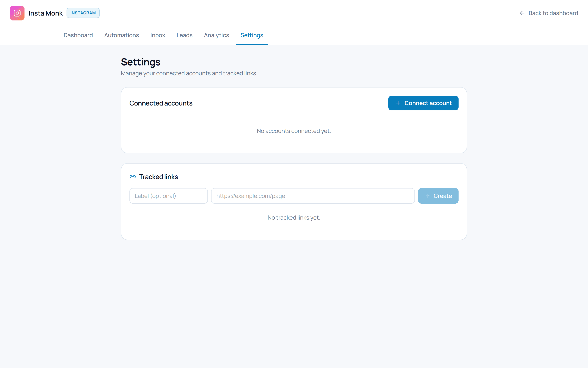Click the Create tracked link button
The width and height of the screenshot is (588, 368).
point(438,196)
